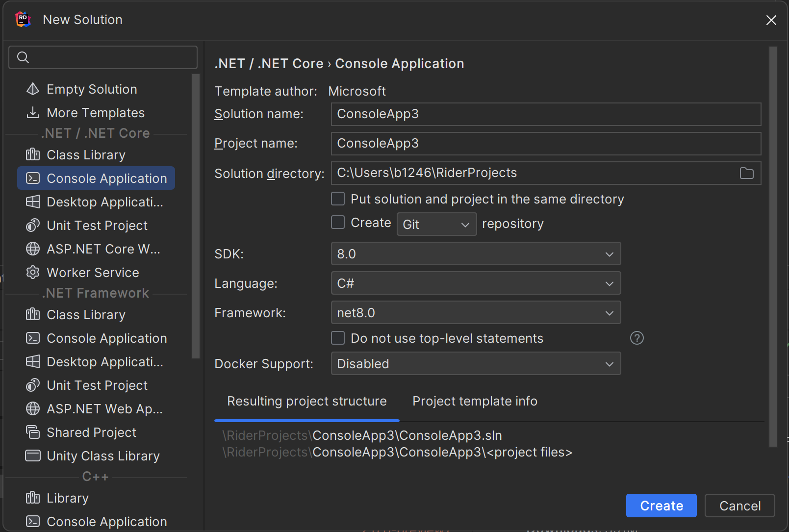This screenshot has width=789, height=532.
Task: Select .NET Framework Unit Test Project icon
Action: (x=33, y=385)
